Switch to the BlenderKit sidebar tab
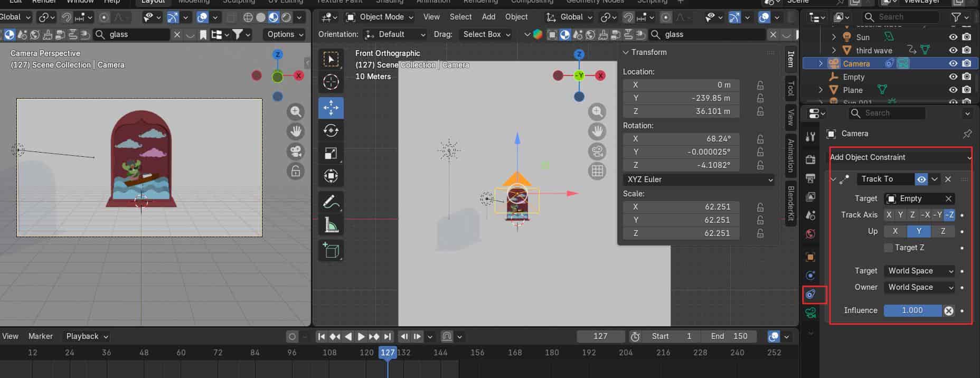 (x=790, y=203)
